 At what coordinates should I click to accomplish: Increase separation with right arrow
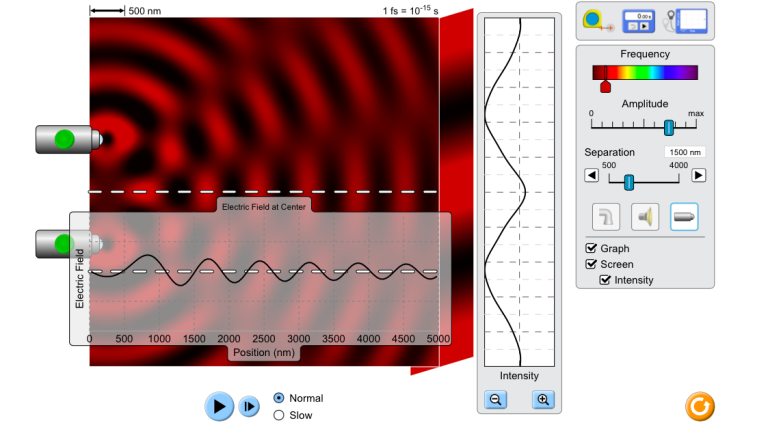pyautogui.click(x=698, y=175)
